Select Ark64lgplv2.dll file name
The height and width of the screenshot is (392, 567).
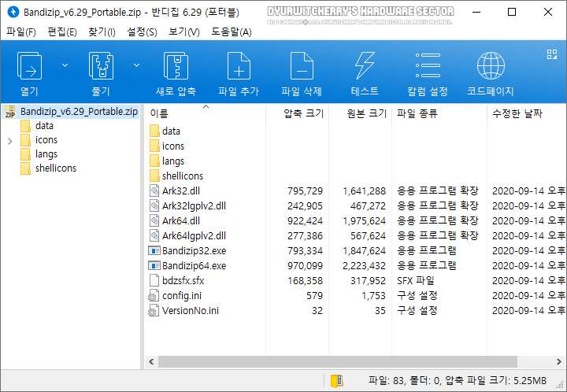(x=194, y=236)
